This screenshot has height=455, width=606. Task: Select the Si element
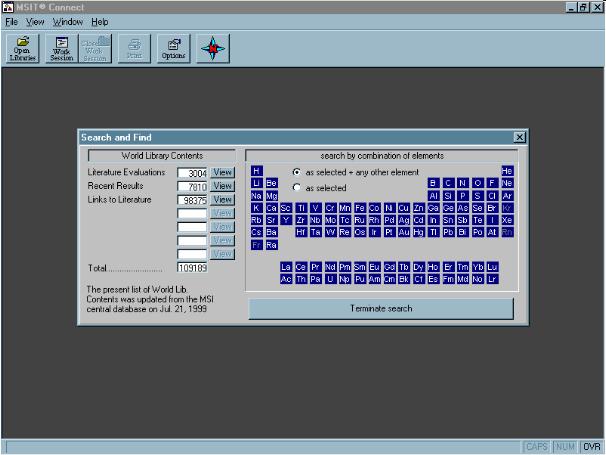pyautogui.click(x=448, y=196)
